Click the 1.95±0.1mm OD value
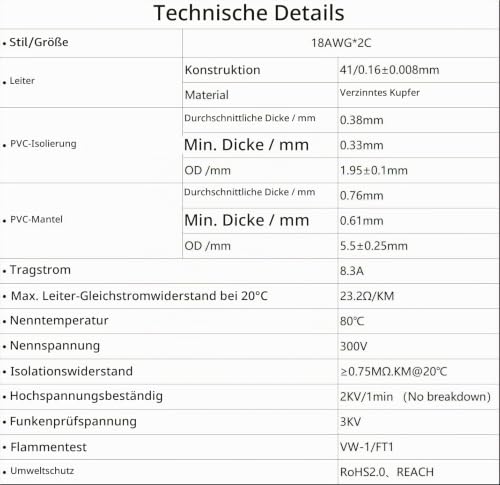The height and width of the screenshot is (485, 500). 374,170
